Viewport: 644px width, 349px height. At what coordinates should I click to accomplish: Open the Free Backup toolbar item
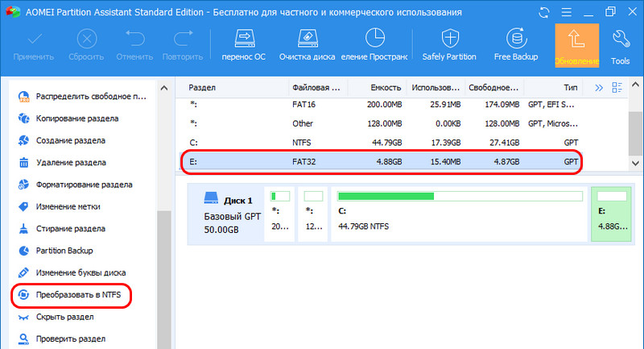pyautogui.click(x=516, y=45)
